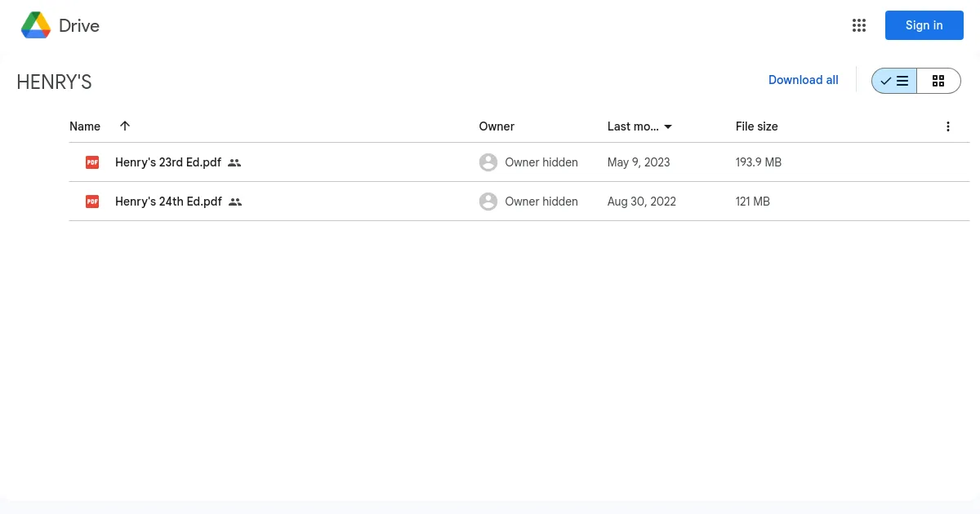Click the Google Drive logo icon

tap(36, 25)
